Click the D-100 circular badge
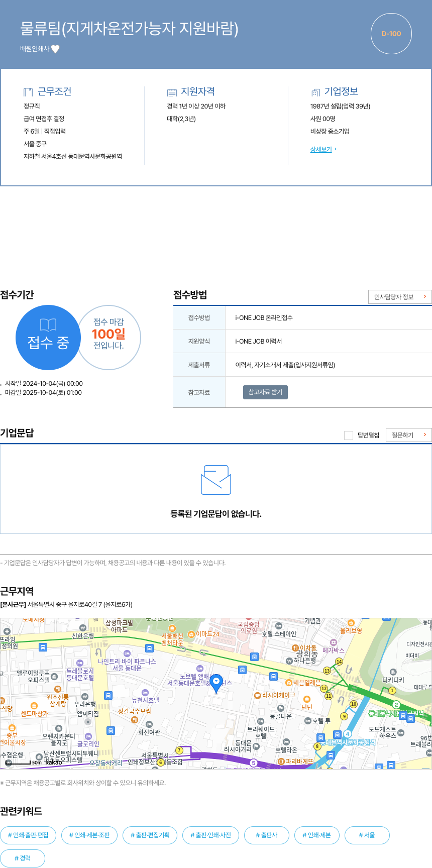 point(391,34)
